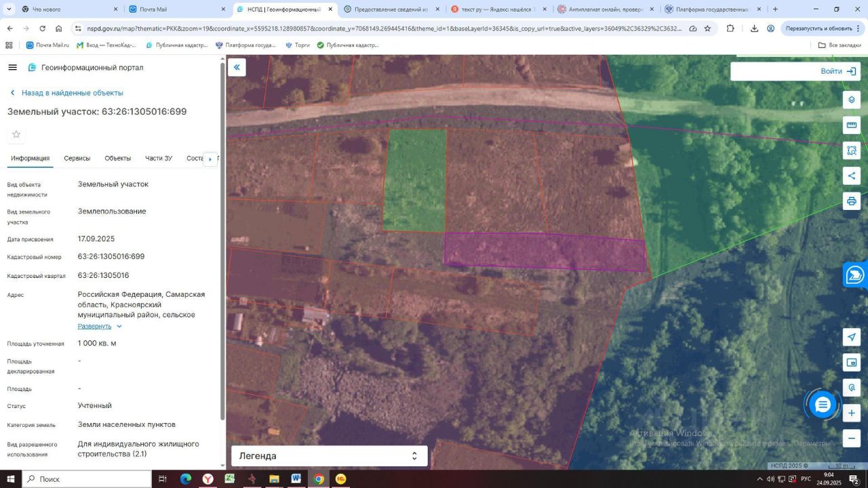Zoom in the map with plus

(852, 413)
